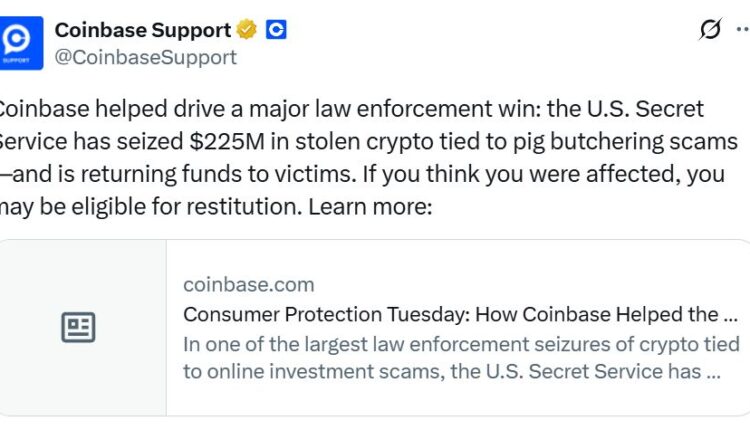Click the coinbase.com domain label
This screenshot has width=750, height=430.
coord(248,285)
